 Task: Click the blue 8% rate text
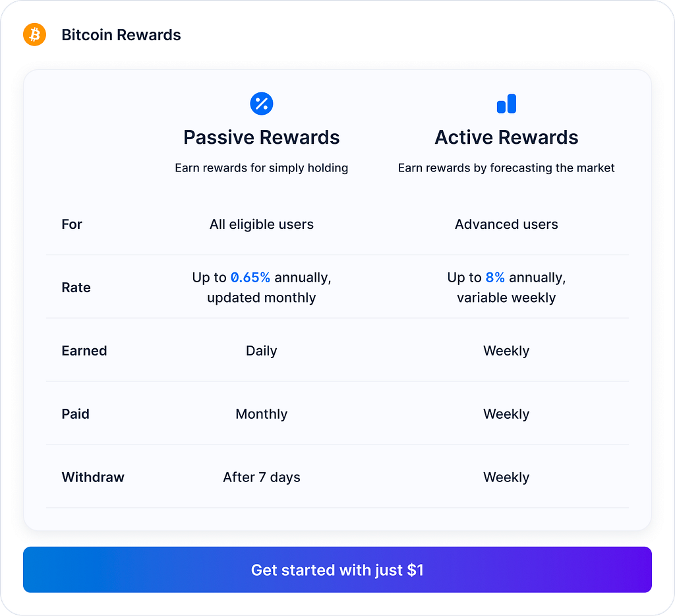pos(495,278)
